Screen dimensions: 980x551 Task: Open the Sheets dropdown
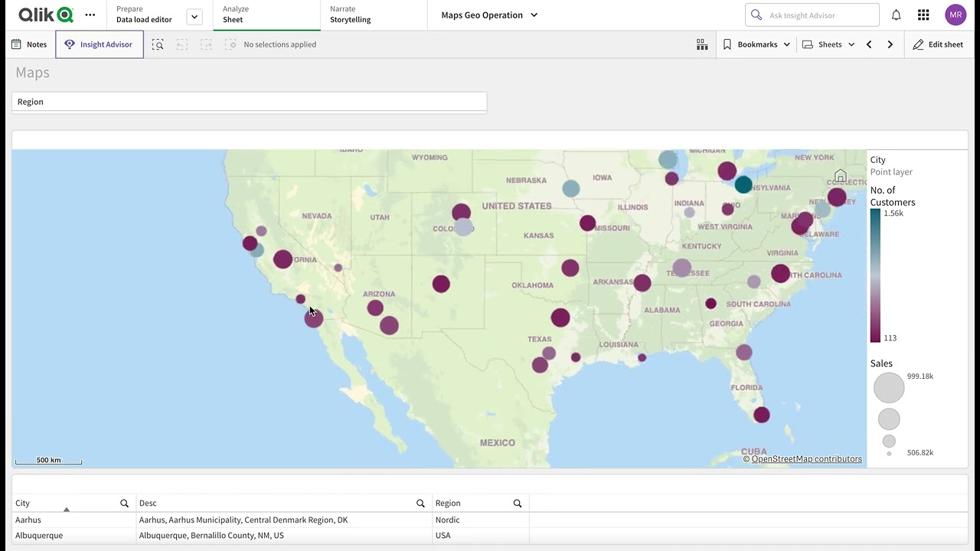click(828, 44)
